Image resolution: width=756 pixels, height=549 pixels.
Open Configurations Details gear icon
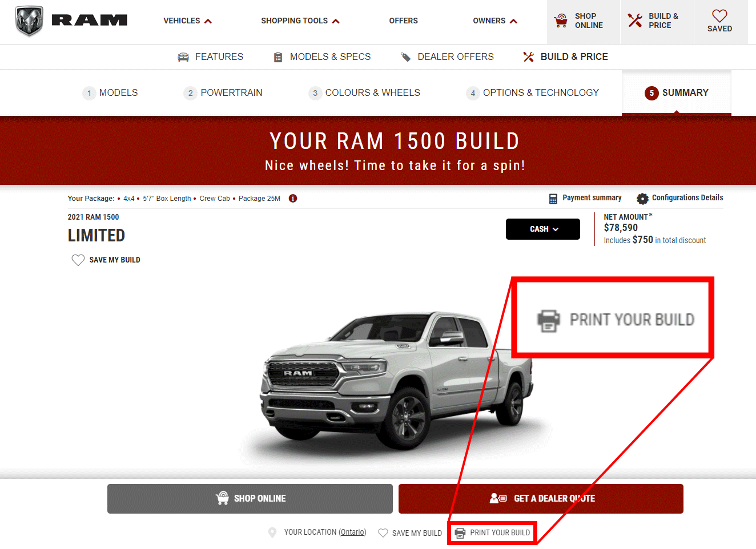642,198
